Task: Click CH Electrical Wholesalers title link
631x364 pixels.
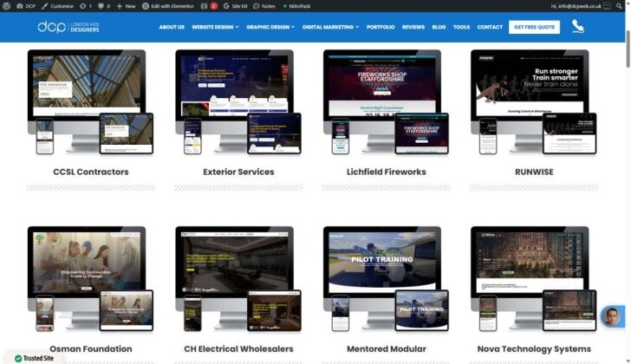Action: click(x=238, y=348)
